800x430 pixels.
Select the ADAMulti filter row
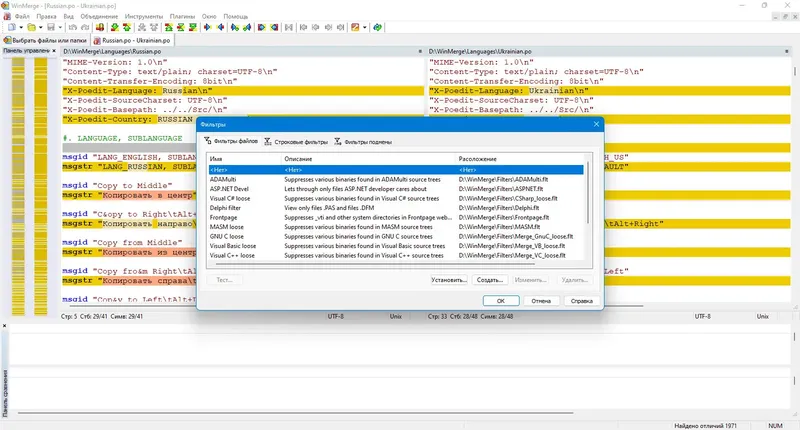396,180
